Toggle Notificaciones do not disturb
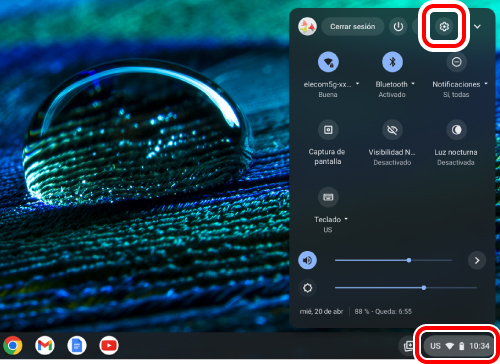 pyautogui.click(x=456, y=62)
